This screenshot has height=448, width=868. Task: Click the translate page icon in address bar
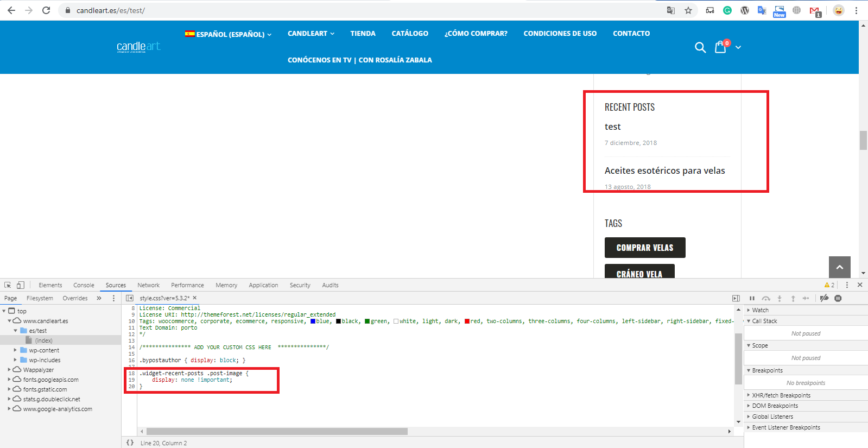point(671,10)
